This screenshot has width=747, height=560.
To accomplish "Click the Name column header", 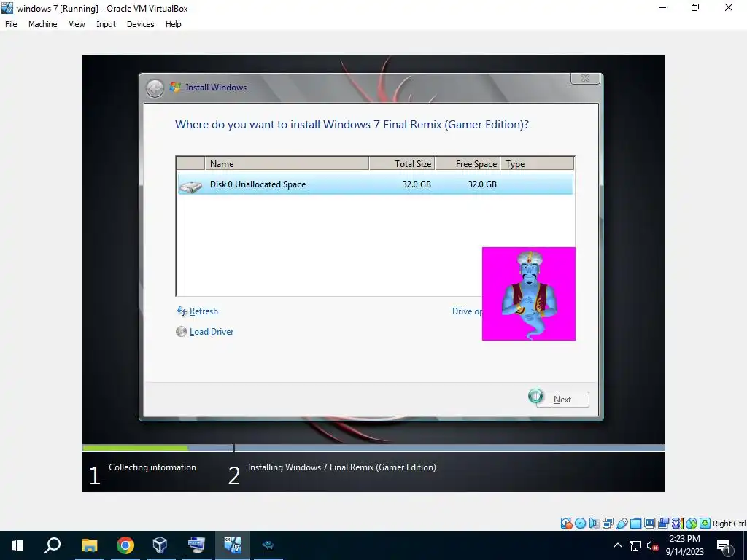I will (287, 163).
